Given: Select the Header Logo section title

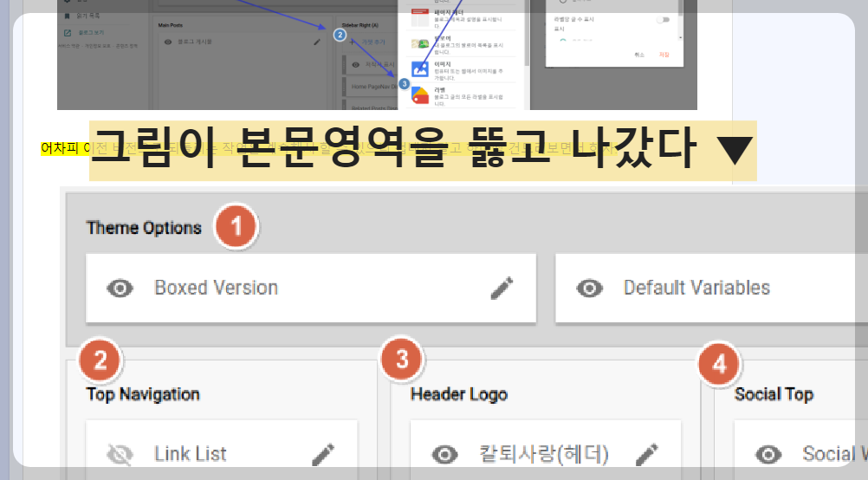Looking at the screenshot, I should [x=459, y=394].
